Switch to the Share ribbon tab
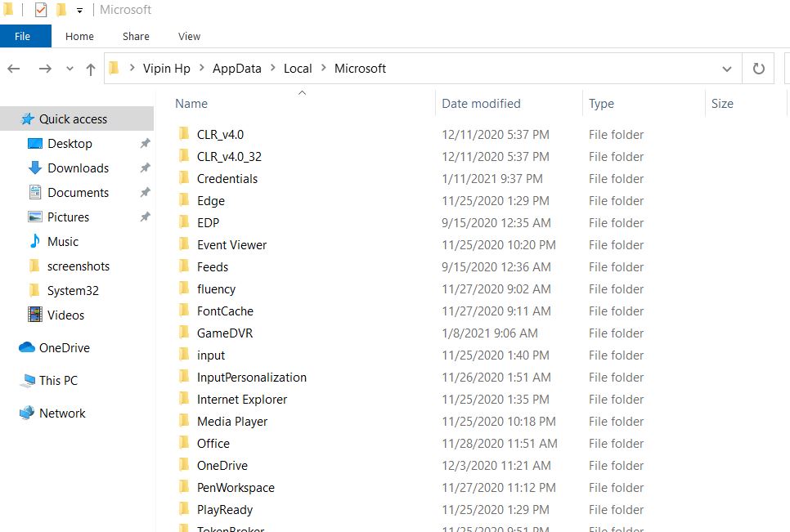The width and height of the screenshot is (790, 532). [136, 36]
